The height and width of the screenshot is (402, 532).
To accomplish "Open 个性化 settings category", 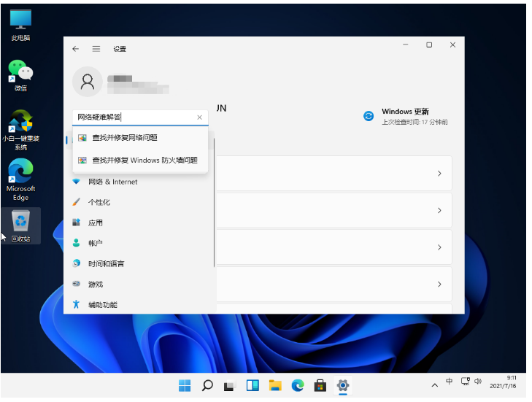I will (99, 202).
